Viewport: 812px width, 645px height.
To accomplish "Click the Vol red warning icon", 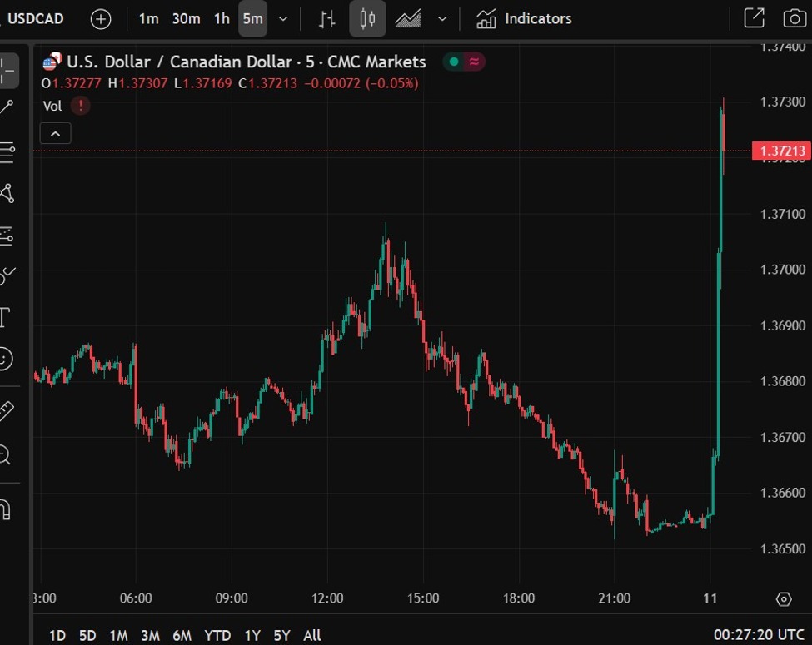I will point(80,106).
